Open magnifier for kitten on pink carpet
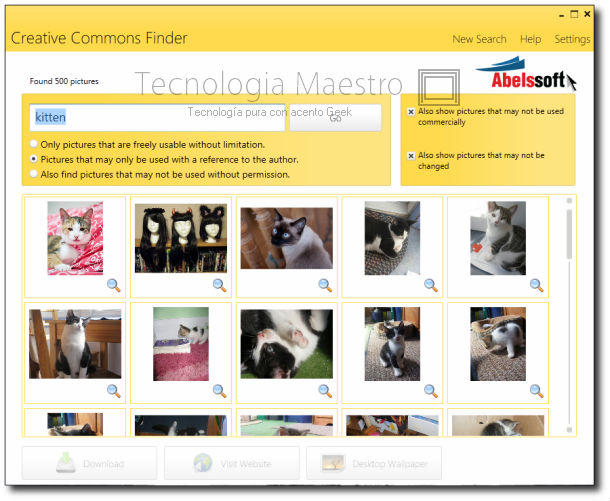The image size is (610, 501). point(219,391)
